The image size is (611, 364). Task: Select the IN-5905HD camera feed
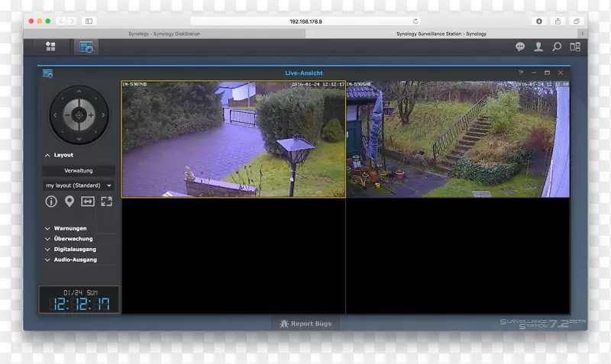tap(457, 139)
